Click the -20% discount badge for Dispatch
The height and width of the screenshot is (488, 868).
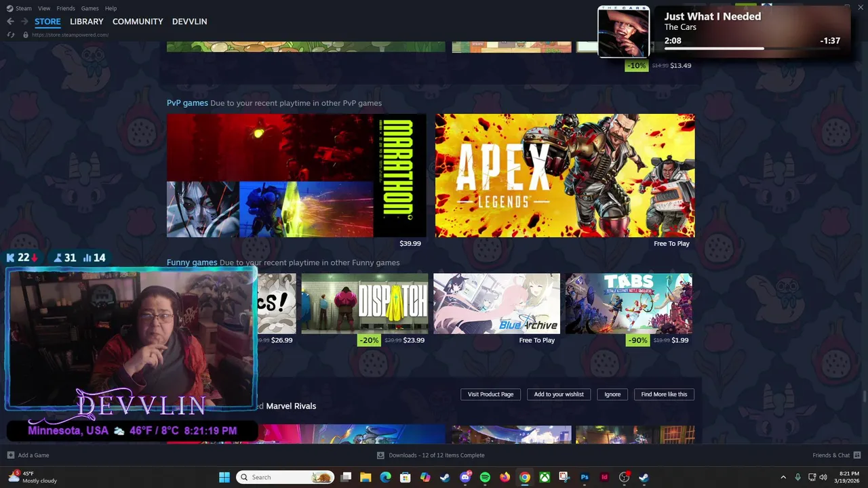(369, 340)
